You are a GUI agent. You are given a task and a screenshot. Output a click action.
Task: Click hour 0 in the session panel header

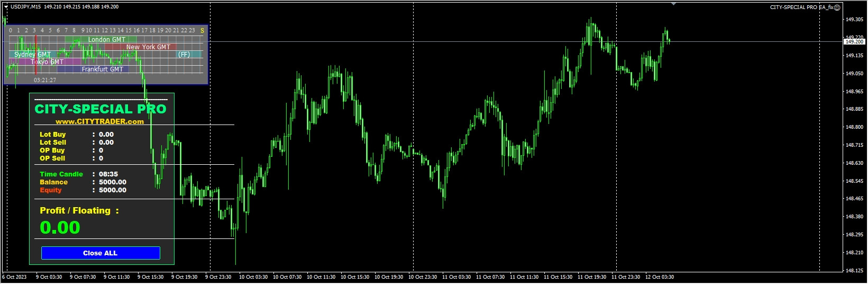11,31
